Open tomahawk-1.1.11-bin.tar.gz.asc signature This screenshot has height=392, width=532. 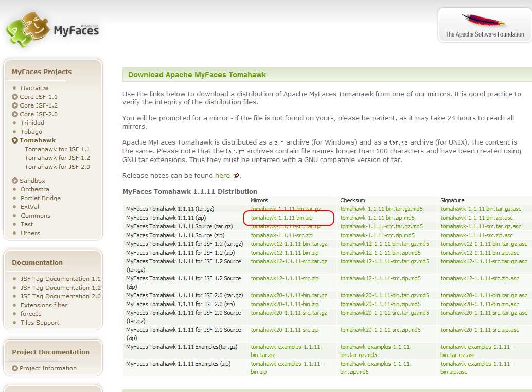coord(481,209)
